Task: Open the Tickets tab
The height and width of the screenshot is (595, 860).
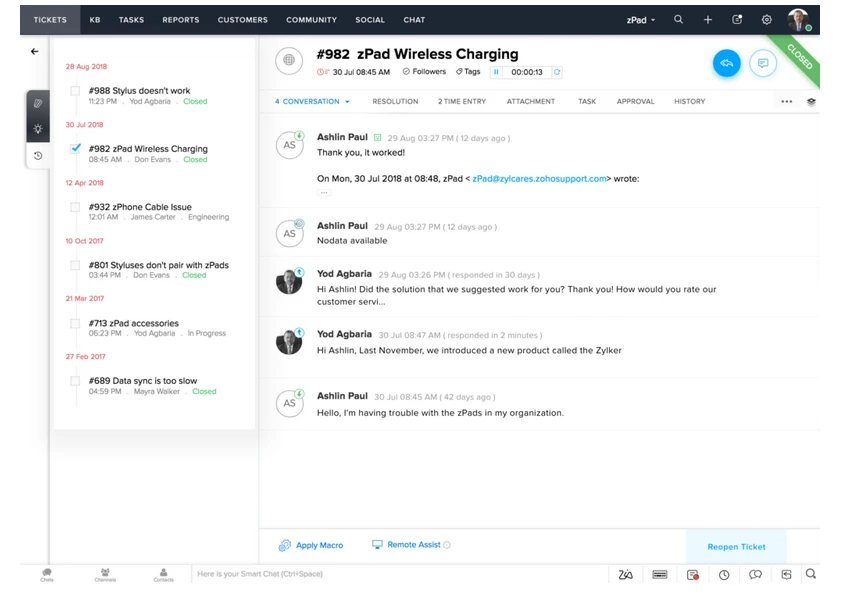Action: [x=50, y=20]
